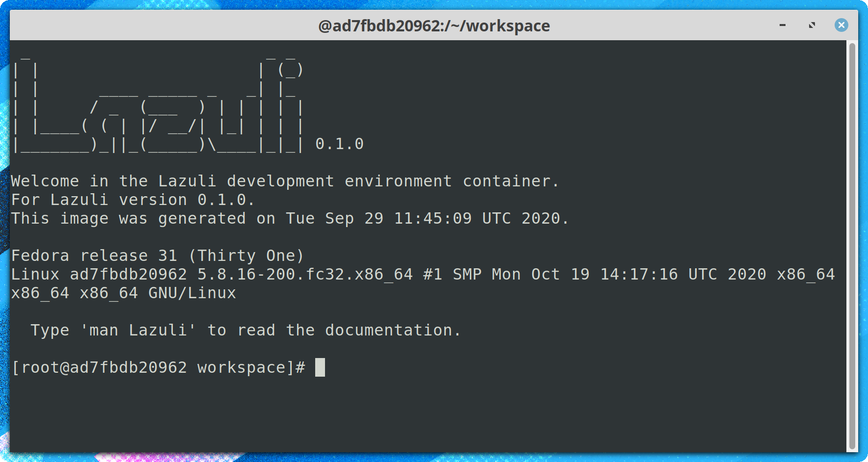Image resolution: width=868 pixels, height=462 pixels.
Task: Focus the blinking cursor block after the prompt
Action: coord(320,367)
